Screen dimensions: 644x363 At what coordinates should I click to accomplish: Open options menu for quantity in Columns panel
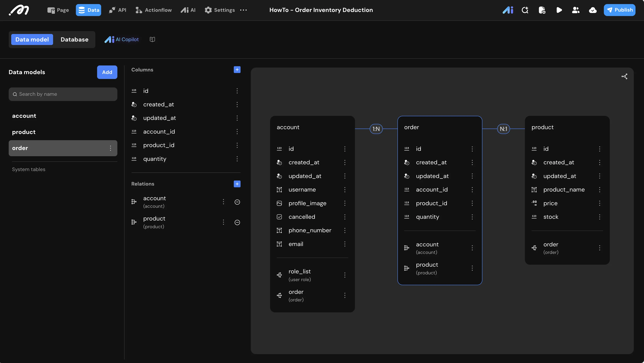pyautogui.click(x=237, y=159)
